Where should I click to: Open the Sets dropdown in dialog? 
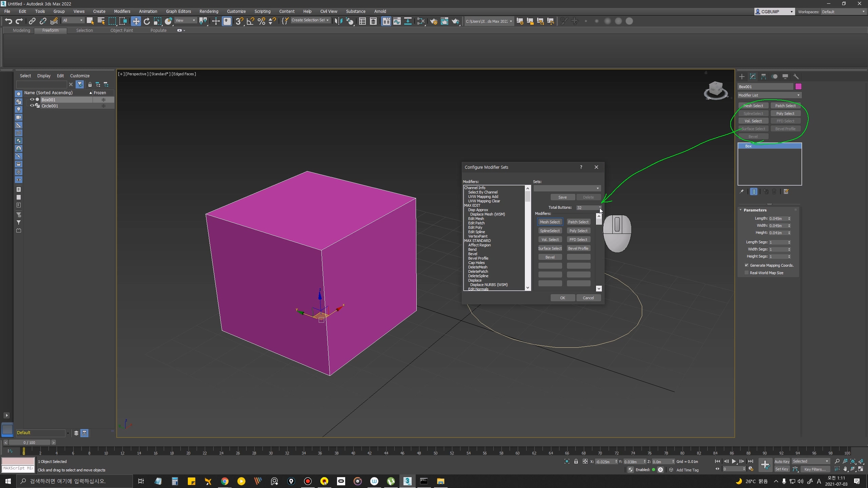[x=567, y=188]
